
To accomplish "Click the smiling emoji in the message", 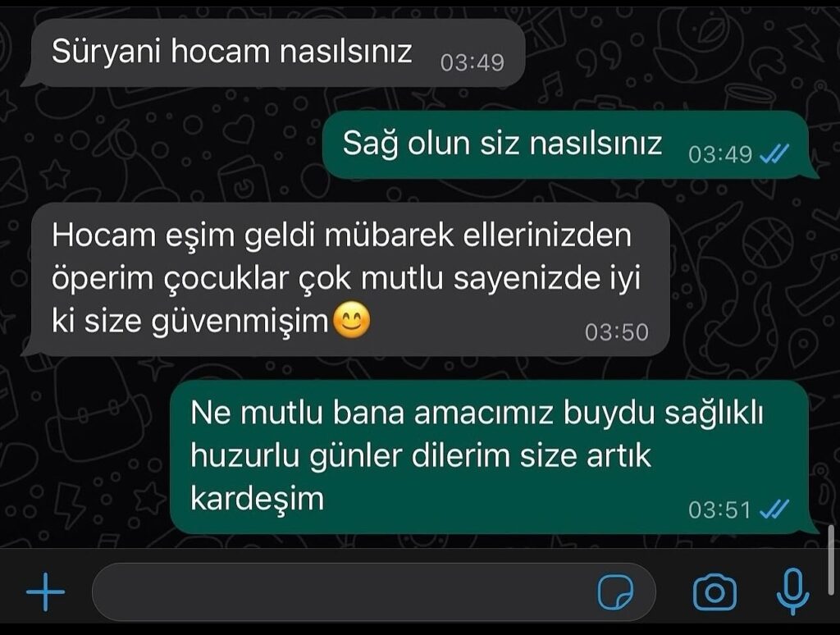I will coord(351,321).
